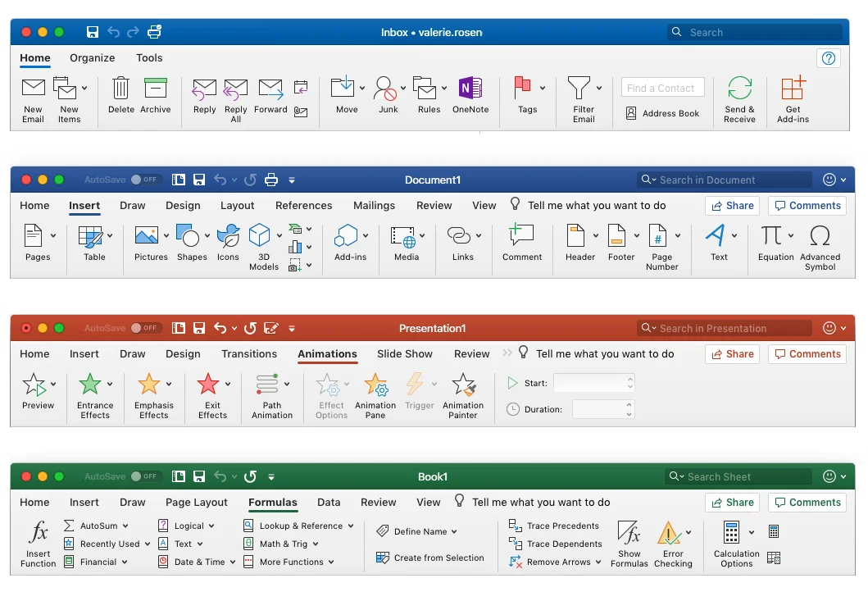Open Data tab in Excel
Image resolution: width=868 pixels, height=601 pixels.
coord(329,503)
